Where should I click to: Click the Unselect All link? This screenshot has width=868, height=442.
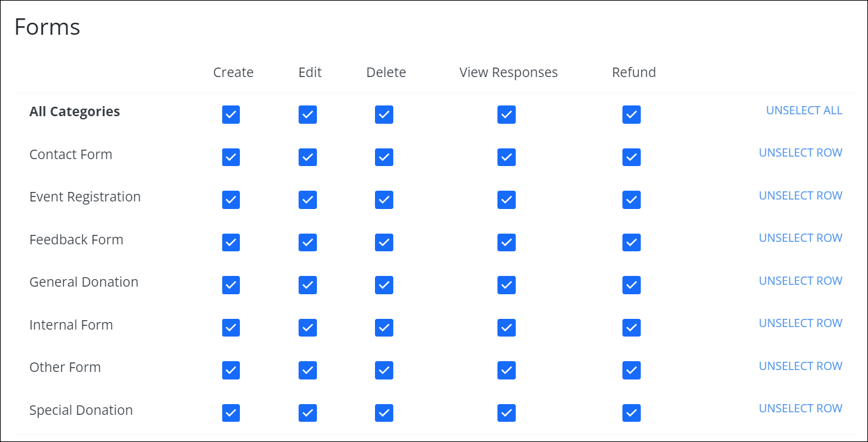pos(804,110)
